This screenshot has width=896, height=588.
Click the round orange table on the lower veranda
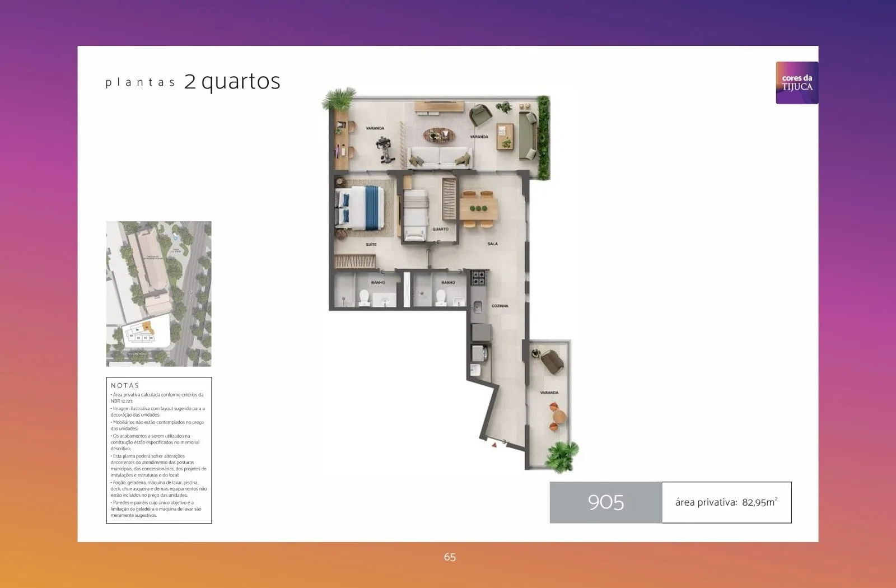coord(559,417)
